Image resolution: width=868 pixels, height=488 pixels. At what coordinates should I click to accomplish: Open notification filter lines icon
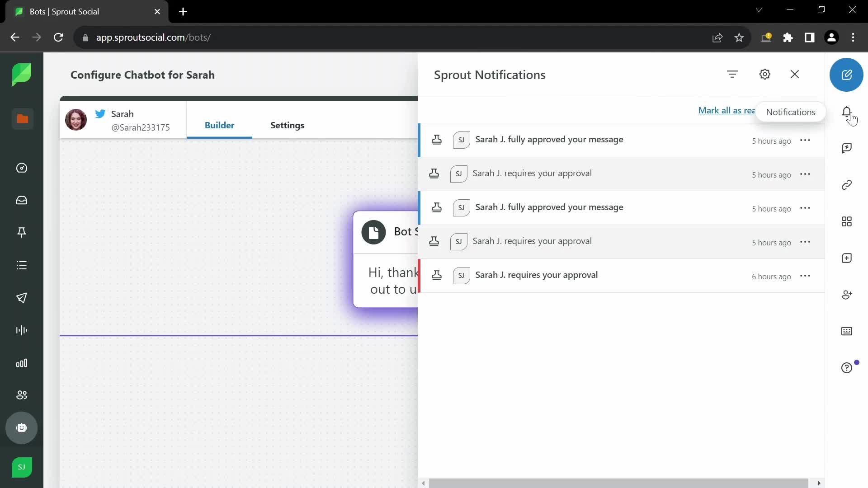pyautogui.click(x=732, y=74)
